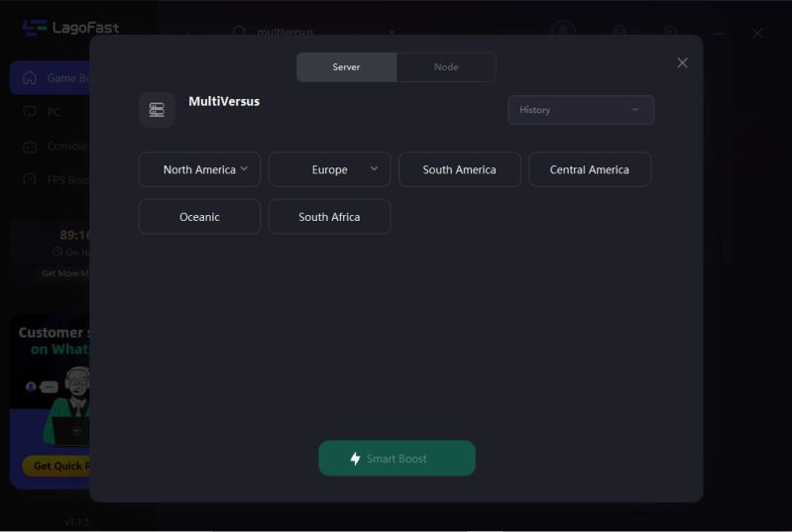
Task: Click the MultiVersus title text
Action: click(224, 101)
